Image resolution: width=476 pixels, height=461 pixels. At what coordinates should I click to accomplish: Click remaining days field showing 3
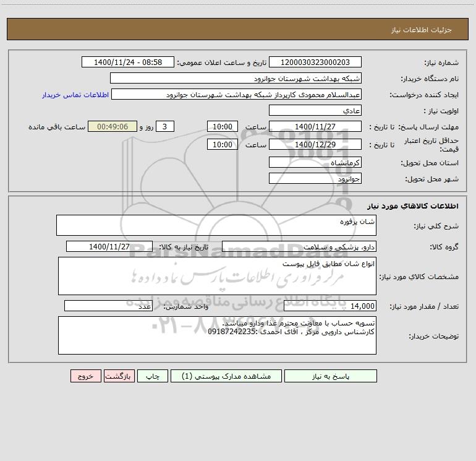tap(165, 126)
